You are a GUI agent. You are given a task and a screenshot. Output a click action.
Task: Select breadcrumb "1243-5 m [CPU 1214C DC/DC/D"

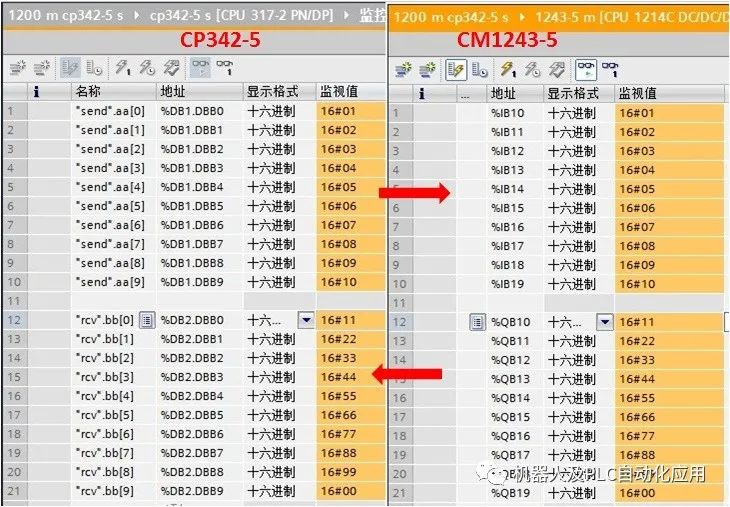click(632, 18)
